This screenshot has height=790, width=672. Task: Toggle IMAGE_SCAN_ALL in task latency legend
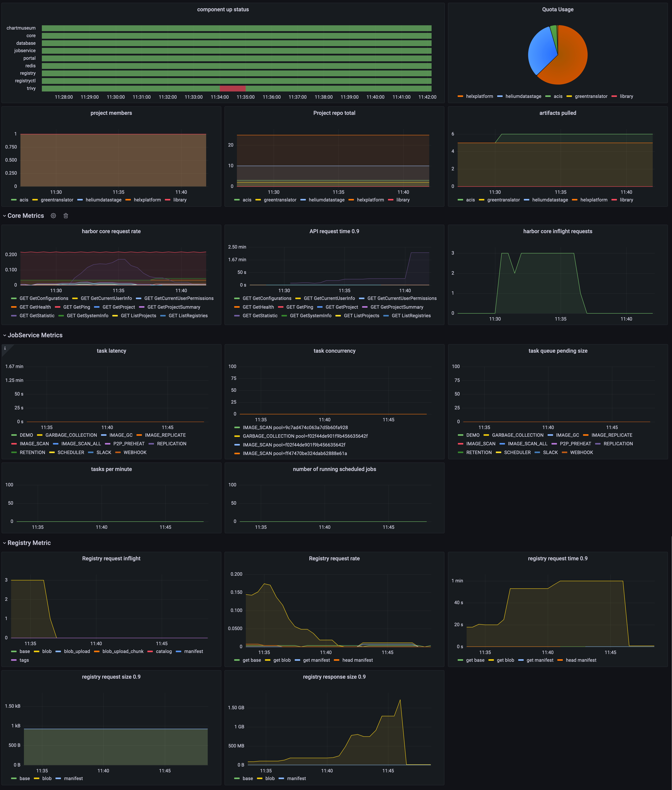pos(81,444)
